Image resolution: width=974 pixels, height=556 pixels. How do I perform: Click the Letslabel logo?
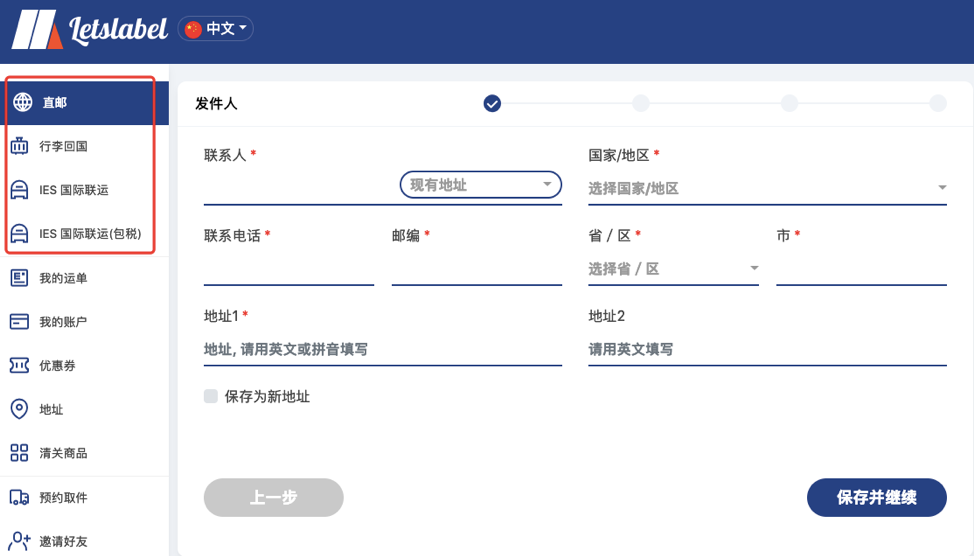90,29
